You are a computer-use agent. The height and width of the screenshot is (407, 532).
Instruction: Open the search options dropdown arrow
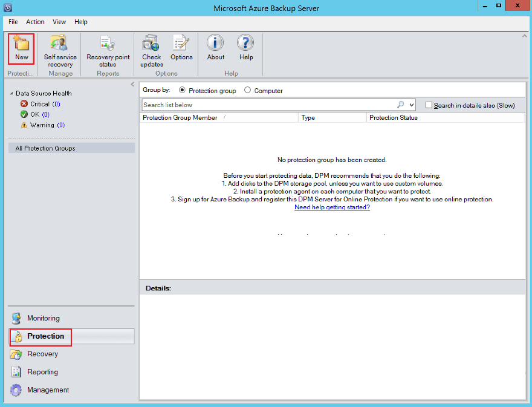(x=412, y=105)
